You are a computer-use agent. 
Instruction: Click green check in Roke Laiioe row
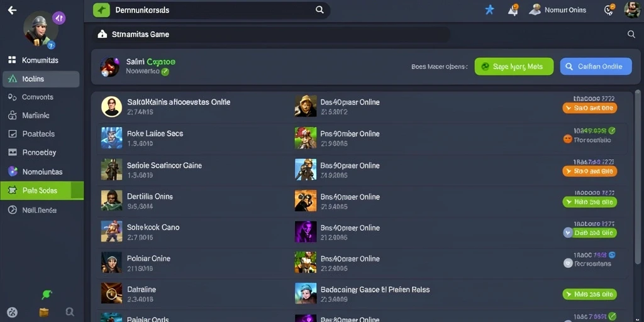click(x=612, y=131)
